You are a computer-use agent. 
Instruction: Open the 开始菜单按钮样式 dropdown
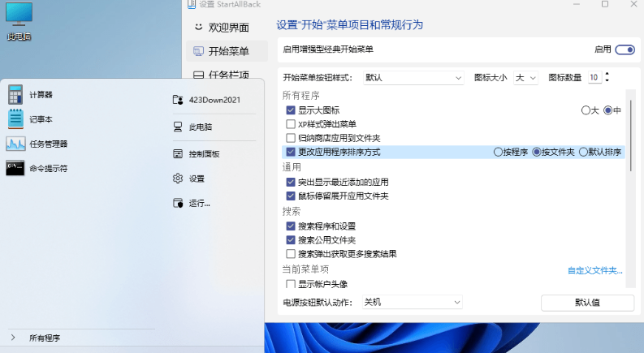click(413, 78)
